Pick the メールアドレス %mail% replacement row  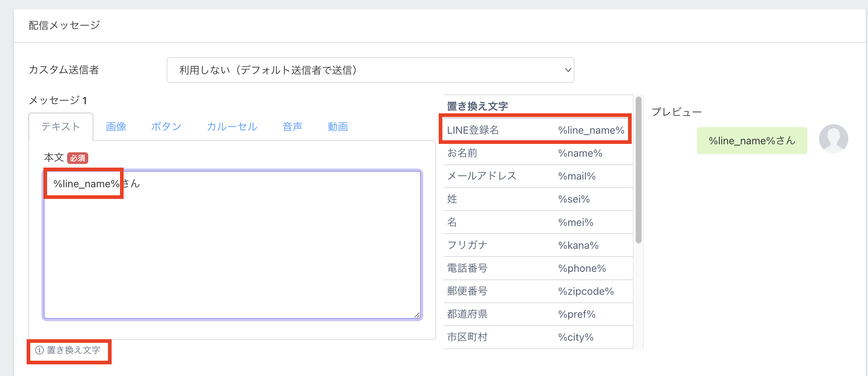tap(538, 176)
